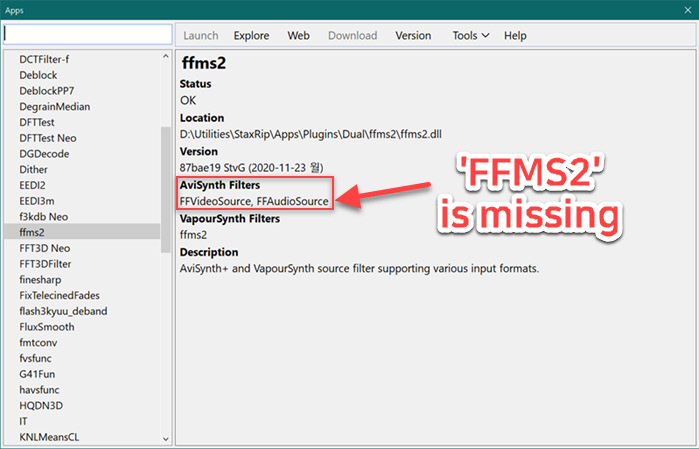This screenshot has width=699, height=449.
Task: Click the Launch toolbar button
Action: 201,36
